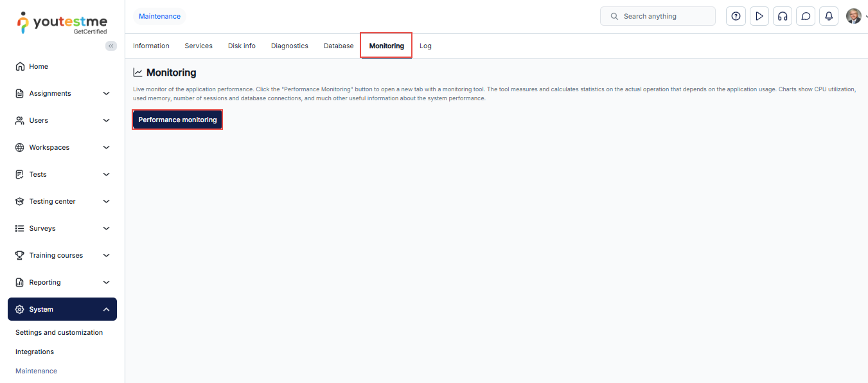The width and height of the screenshot is (868, 383).
Task: Open notifications bell icon
Action: click(829, 16)
